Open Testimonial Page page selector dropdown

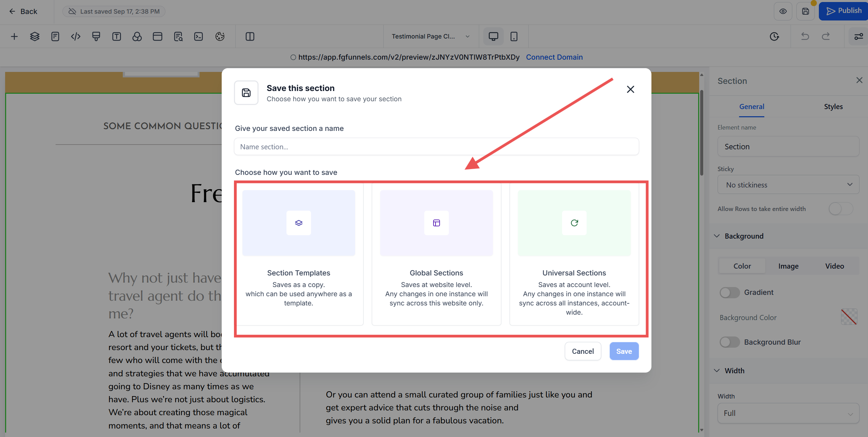click(430, 36)
